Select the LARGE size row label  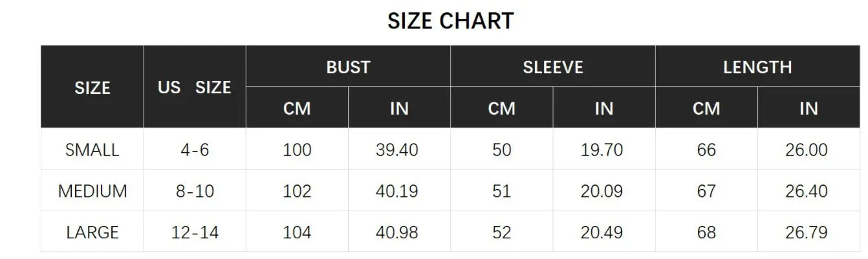[92, 232]
